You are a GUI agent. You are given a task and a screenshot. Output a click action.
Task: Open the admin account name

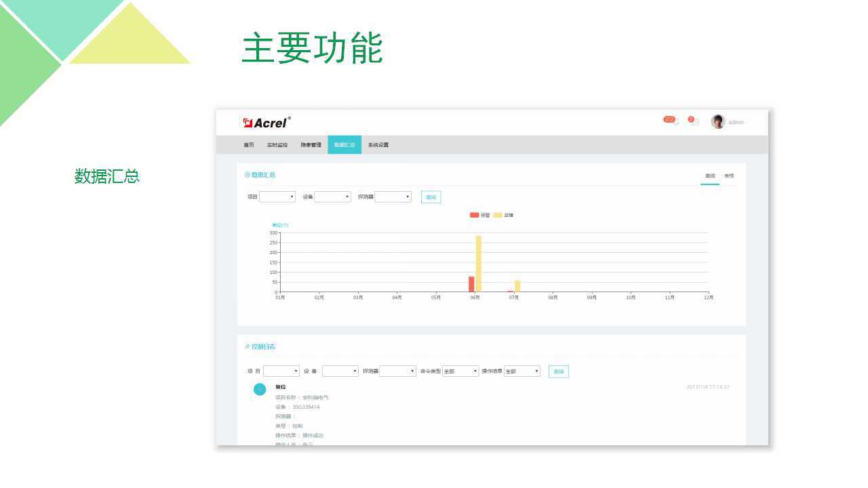point(736,123)
